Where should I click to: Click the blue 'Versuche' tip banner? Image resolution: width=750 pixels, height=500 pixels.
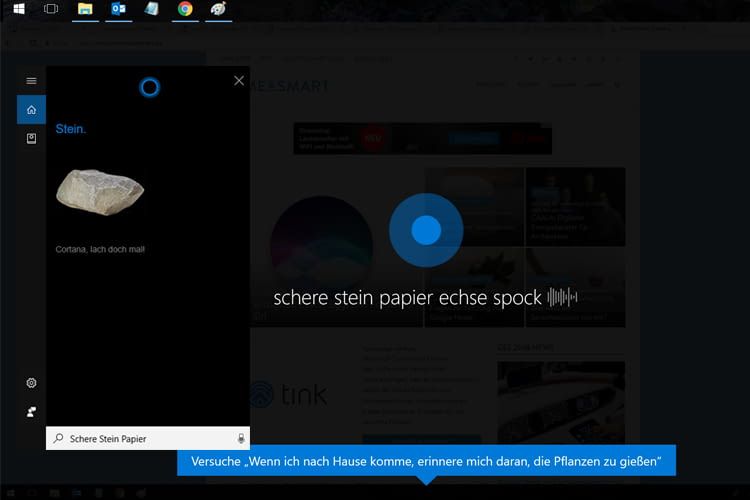coord(427,461)
